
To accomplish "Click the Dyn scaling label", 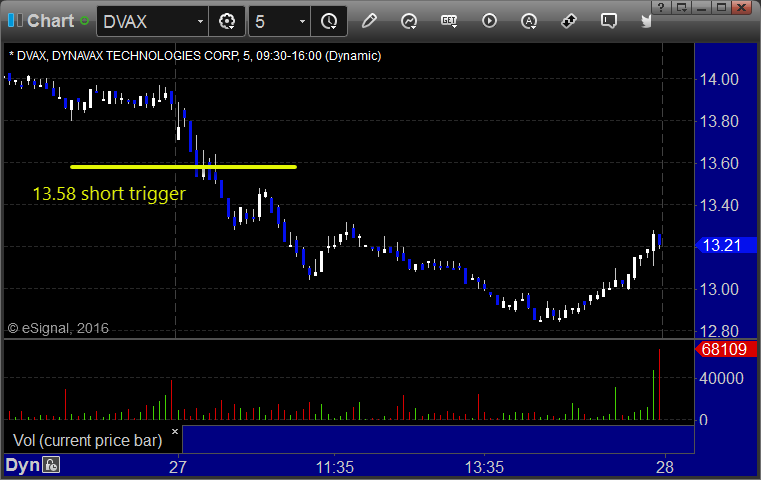I will click(22, 465).
